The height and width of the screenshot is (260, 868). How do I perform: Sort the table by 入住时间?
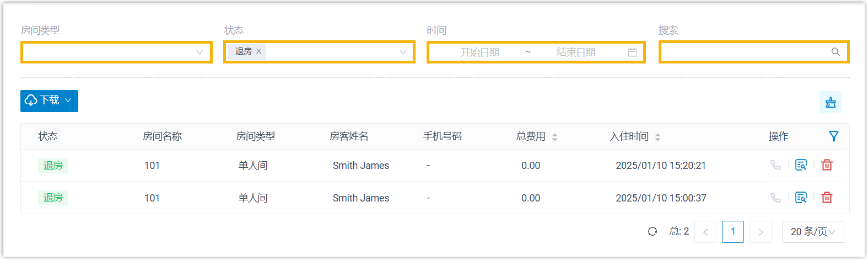(x=657, y=137)
